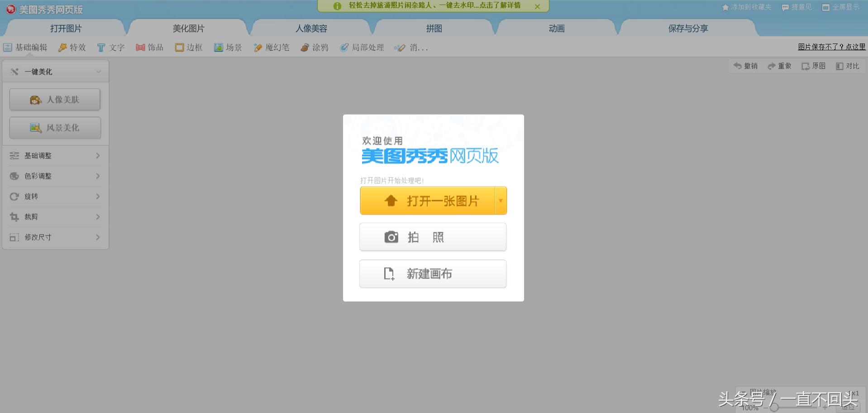
Task: Open the green banner's 点击了解详情 link
Action: [500, 5]
